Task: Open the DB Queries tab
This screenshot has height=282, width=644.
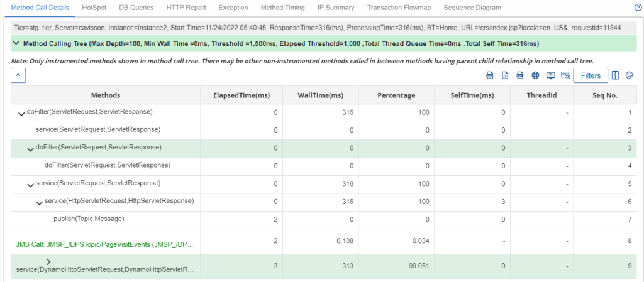Action: coord(136,8)
